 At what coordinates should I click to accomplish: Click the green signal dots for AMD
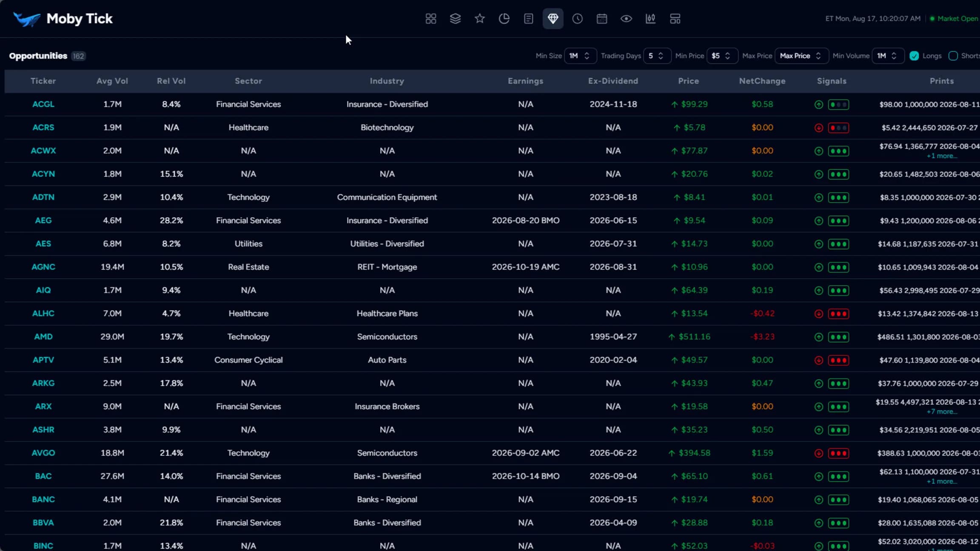pyautogui.click(x=838, y=337)
